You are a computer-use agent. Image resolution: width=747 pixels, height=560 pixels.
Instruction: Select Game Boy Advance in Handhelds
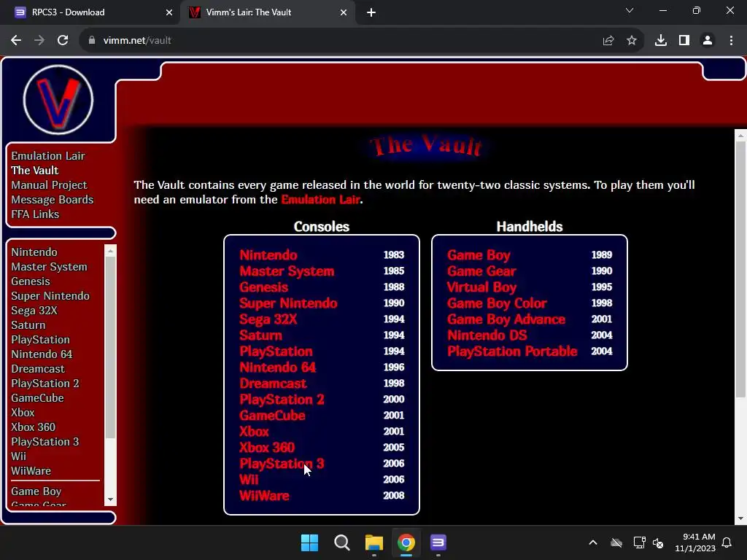pyautogui.click(x=506, y=319)
